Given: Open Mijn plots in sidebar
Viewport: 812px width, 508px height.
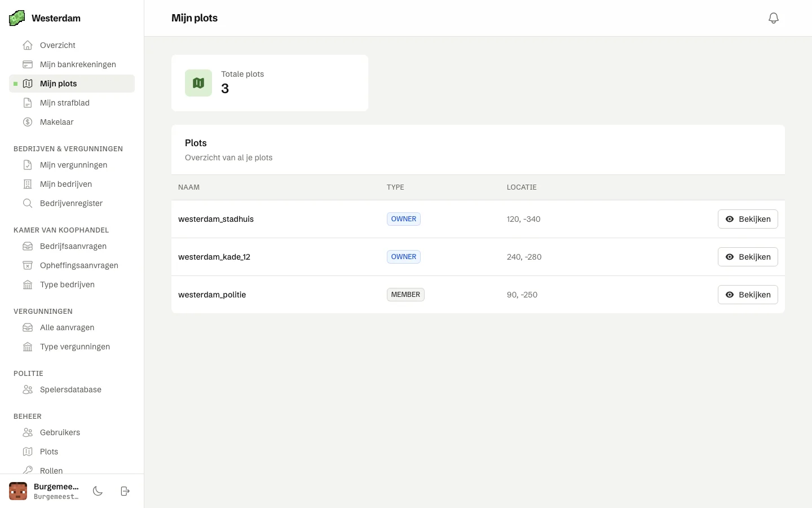Looking at the screenshot, I should tap(72, 84).
